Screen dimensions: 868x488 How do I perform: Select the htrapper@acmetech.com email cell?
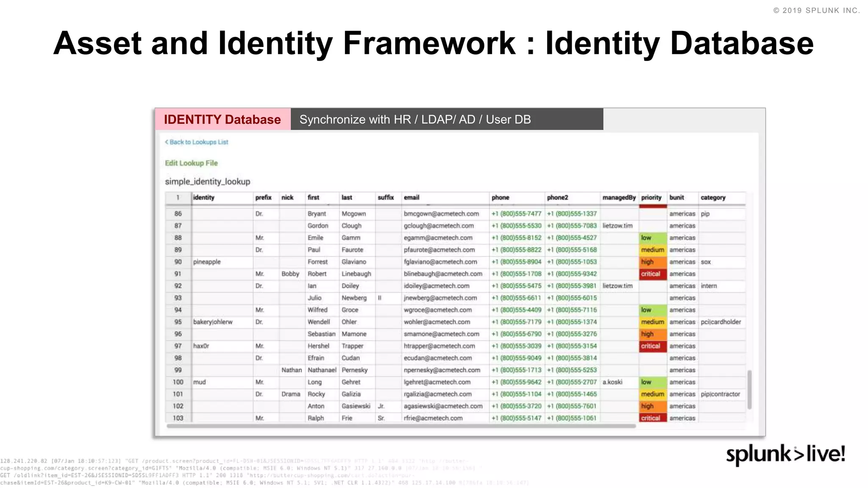[x=445, y=346]
